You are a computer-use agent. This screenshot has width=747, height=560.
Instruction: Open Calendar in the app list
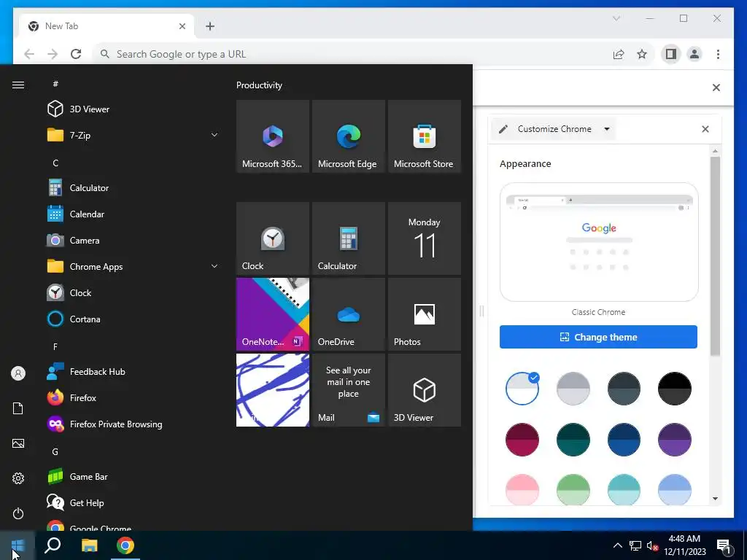tap(133, 214)
